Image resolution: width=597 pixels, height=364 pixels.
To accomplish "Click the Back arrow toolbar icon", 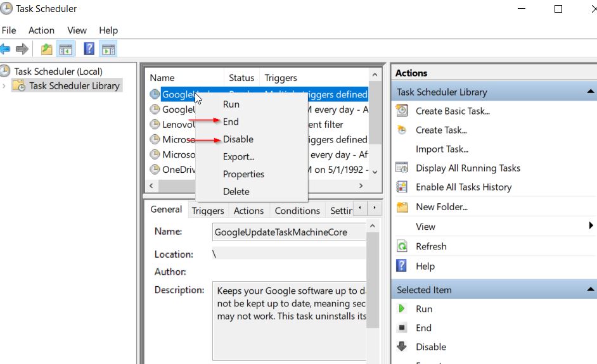I will [5, 49].
